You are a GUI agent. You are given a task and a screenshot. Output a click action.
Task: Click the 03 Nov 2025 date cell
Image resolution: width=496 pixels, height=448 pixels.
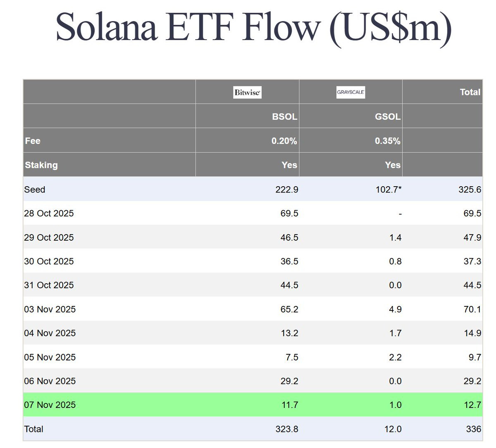tap(50, 309)
